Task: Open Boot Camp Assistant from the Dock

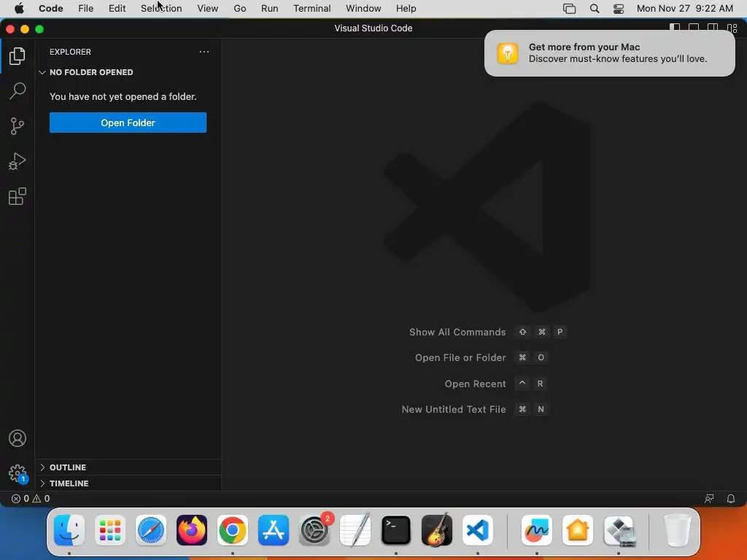Action: [x=619, y=530]
